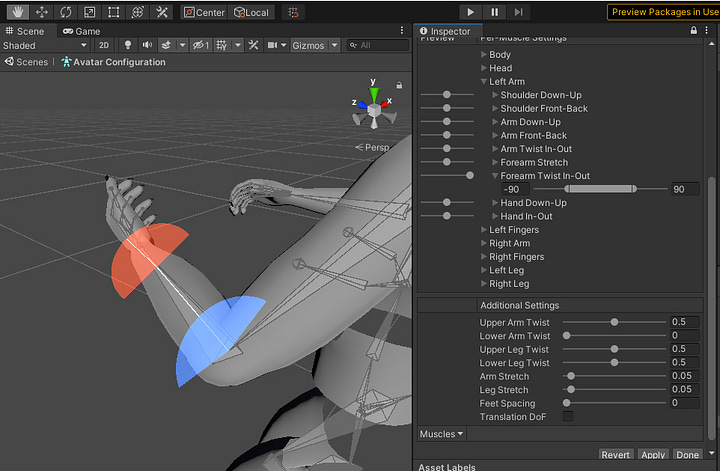
Task: Click the 90 maximum angle field
Action: click(x=685, y=189)
